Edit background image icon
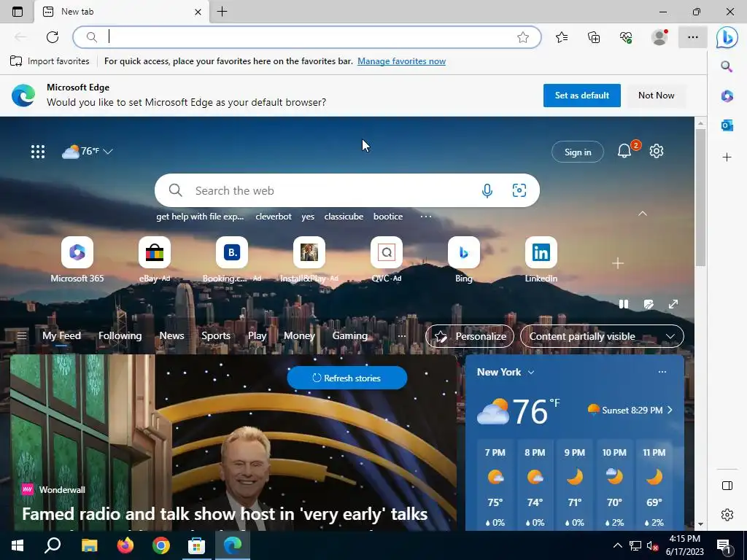Image resolution: width=747 pixels, height=560 pixels. 649,304
